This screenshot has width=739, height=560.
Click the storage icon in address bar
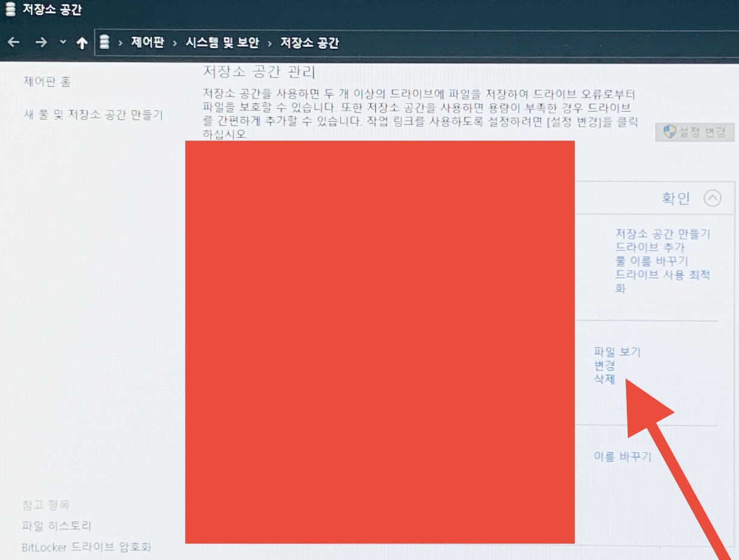click(105, 43)
